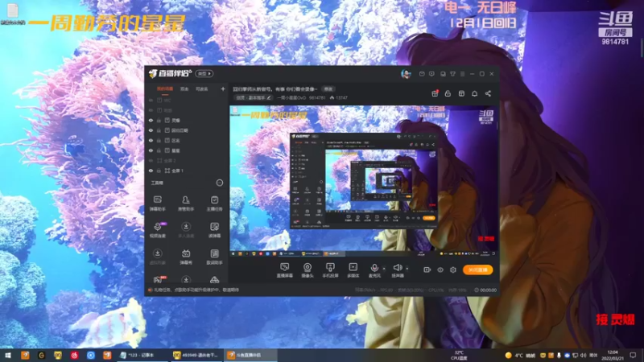Screen dimensions: 644x362
Task: Open the 主播任务 tool
Action: click(214, 204)
